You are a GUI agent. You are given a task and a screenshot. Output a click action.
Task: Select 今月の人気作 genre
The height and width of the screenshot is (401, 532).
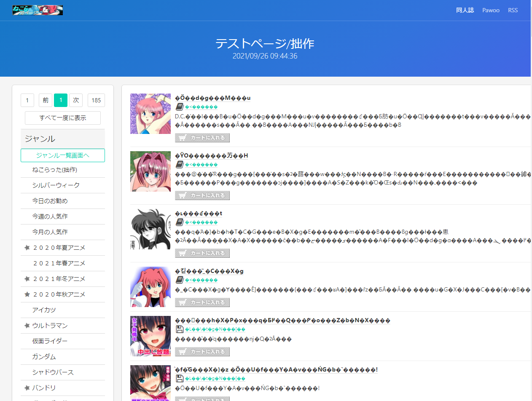tap(63, 232)
